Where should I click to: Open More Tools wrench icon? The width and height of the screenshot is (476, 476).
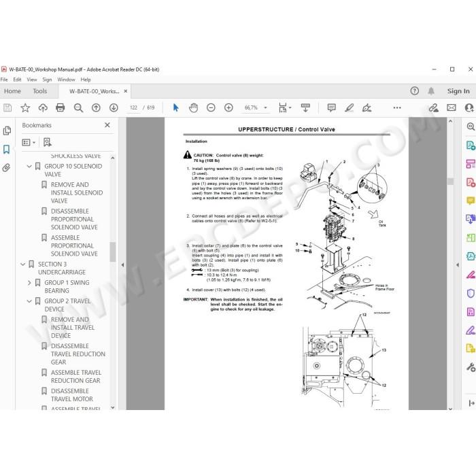pyautogui.click(x=471, y=367)
